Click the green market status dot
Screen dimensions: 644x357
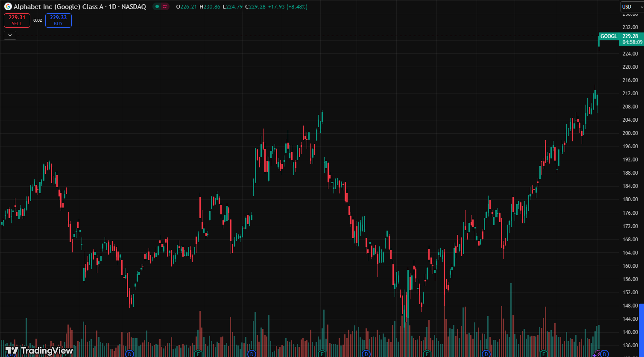157,7
